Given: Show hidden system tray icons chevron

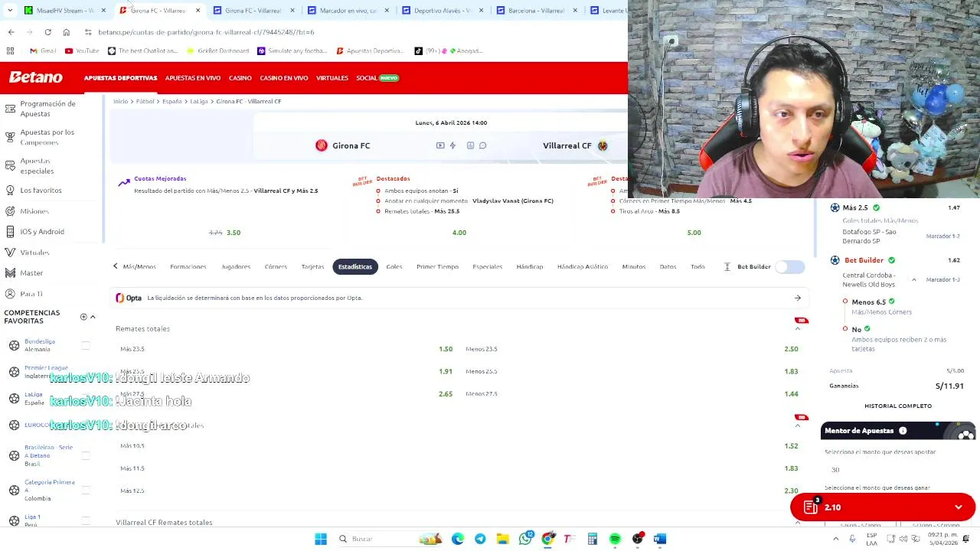Looking at the screenshot, I should 835,539.
